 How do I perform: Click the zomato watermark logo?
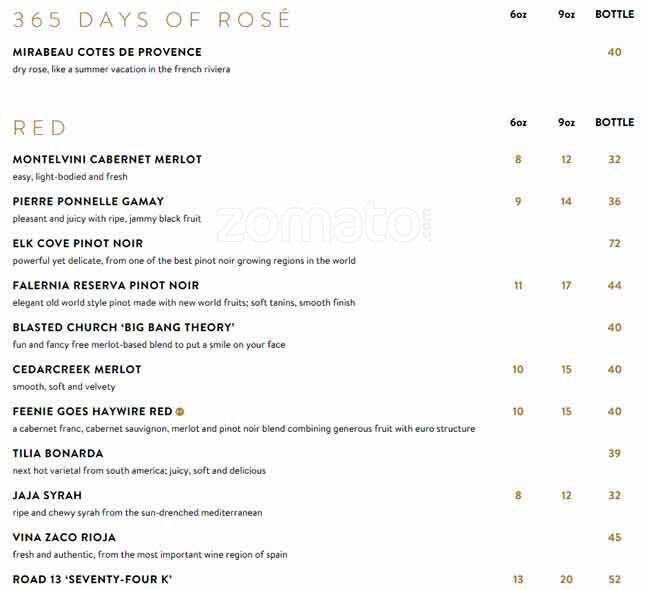click(324, 224)
